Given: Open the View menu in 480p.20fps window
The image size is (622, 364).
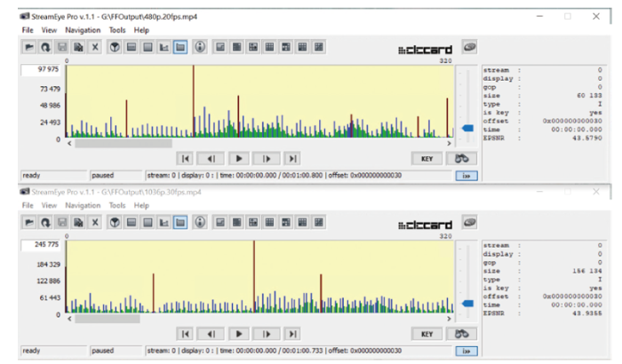Looking at the screenshot, I should (48, 30).
